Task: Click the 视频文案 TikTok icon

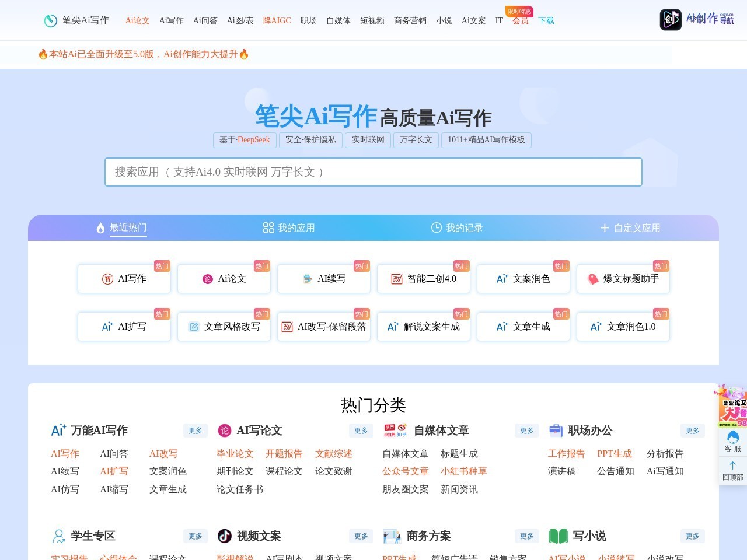Action: [x=224, y=536]
